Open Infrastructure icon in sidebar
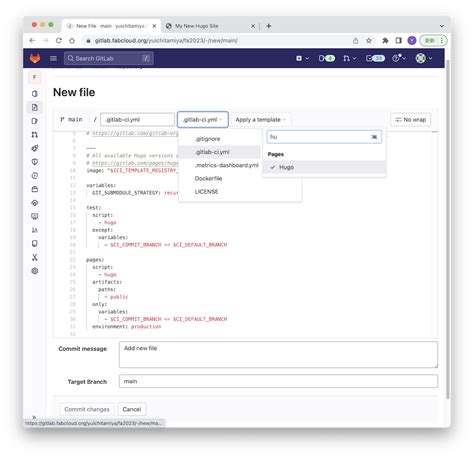474x458 pixels. (x=35, y=203)
